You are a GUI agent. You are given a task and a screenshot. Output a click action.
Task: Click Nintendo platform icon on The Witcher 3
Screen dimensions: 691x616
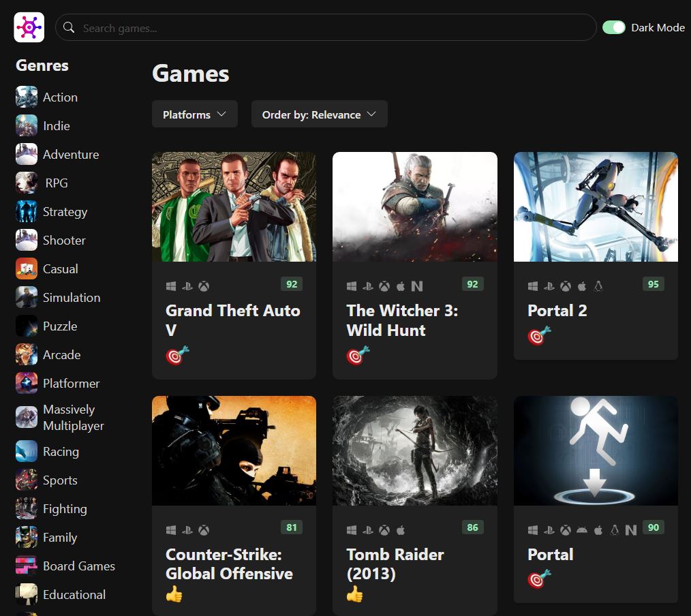click(417, 286)
